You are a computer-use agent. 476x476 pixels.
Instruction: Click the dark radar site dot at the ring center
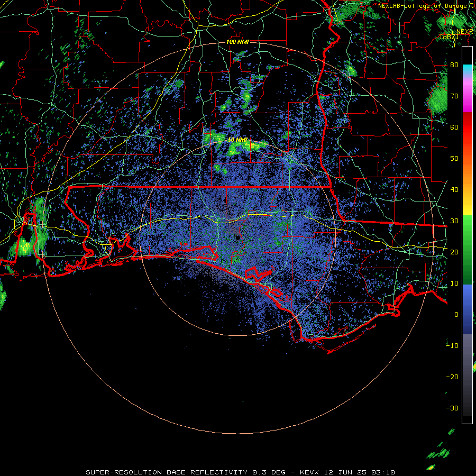(x=237, y=237)
